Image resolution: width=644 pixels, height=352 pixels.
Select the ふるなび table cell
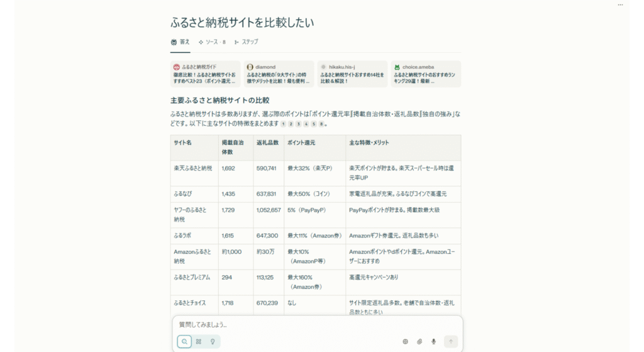click(194, 194)
